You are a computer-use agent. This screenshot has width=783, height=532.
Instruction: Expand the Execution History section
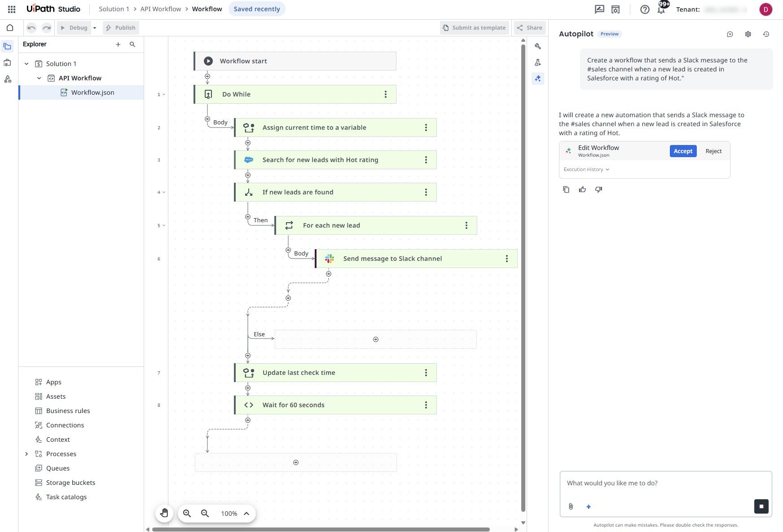tap(586, 169)
